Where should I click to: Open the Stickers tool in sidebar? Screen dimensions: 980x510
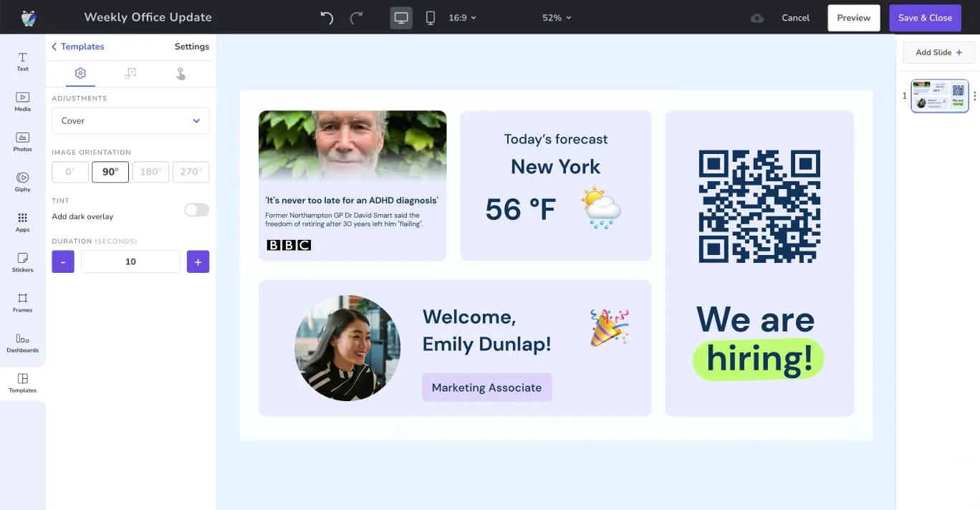click(x=23, y=262)
